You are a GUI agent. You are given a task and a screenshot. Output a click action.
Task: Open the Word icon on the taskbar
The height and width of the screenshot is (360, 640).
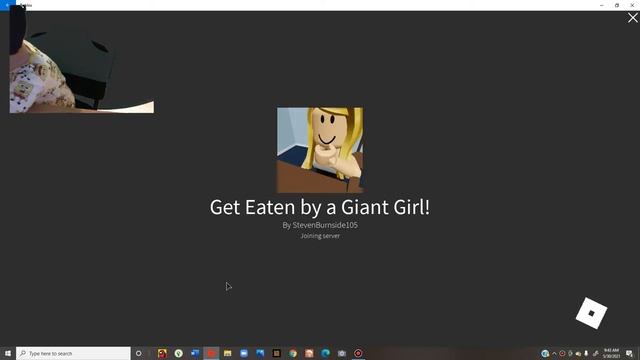[x=195, y=353]
